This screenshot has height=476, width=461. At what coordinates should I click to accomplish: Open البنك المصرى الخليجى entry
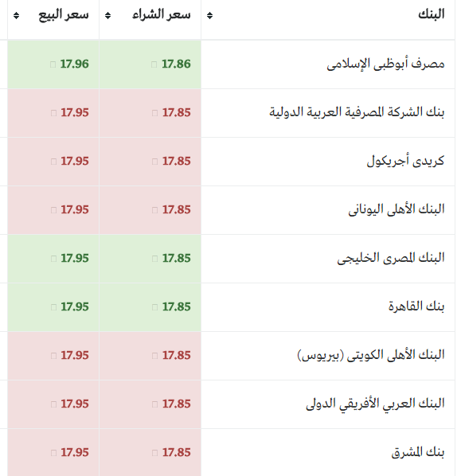(391, 258)
